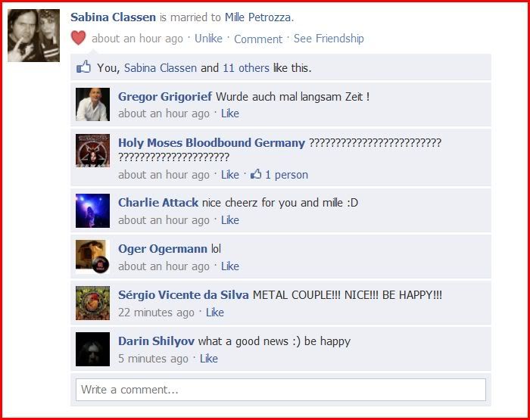Open Sabina Classen's couple profile photo

click(34, 36)
